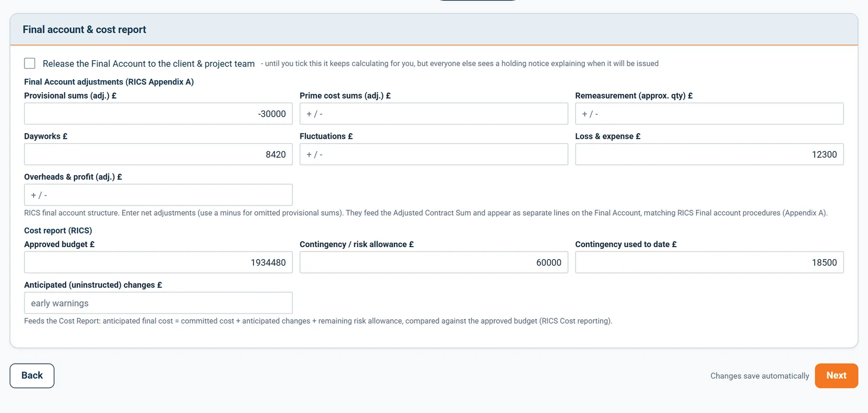Click the Provisional sums (adj.) field

[x=158, y=114]
